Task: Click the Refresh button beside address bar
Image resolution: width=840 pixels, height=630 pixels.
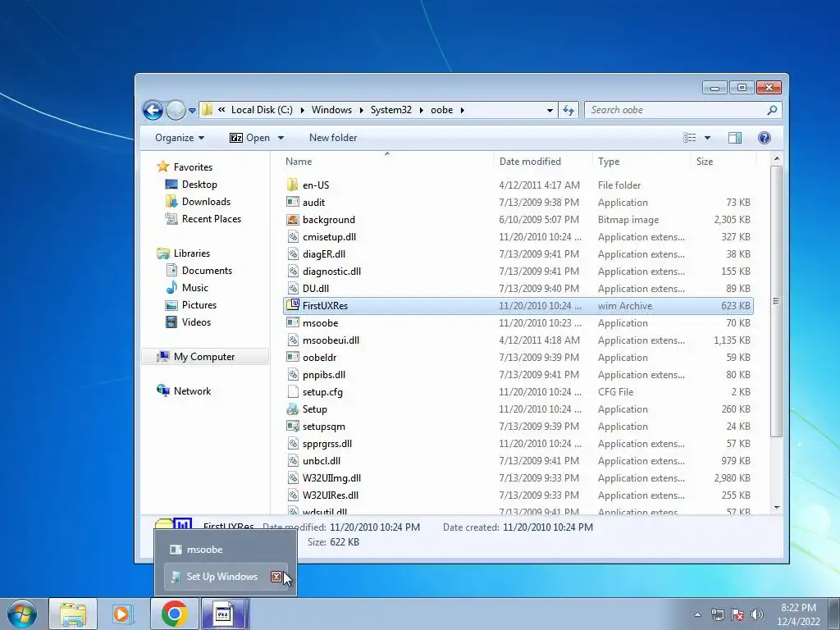Action: pos(568,111)
